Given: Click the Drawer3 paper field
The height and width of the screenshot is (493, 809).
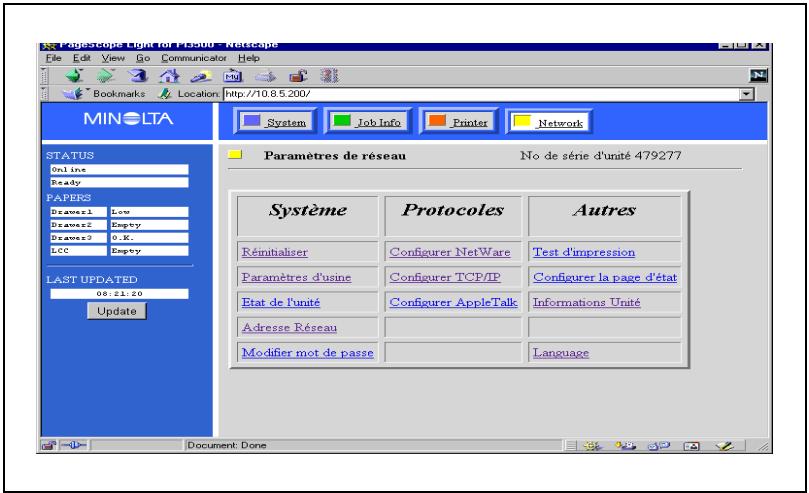Looking at the screenshot, I should (x=78, y=238).
